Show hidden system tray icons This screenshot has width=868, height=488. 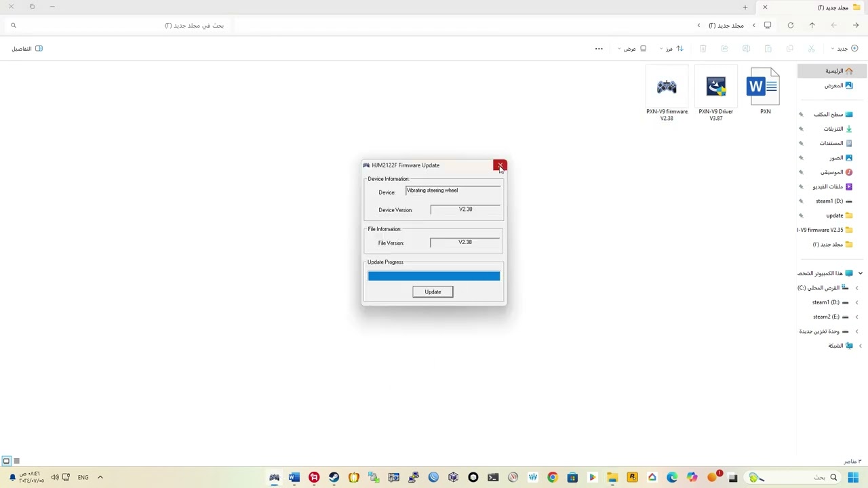[x=100, y=477]
